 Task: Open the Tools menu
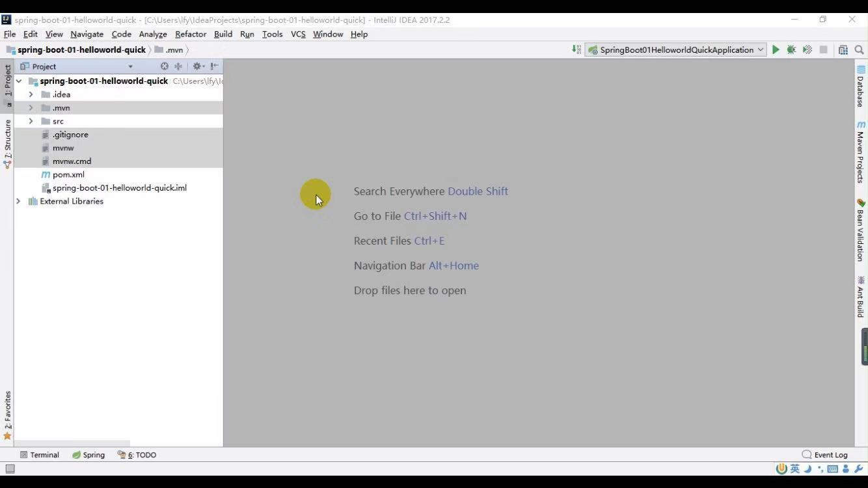coord(273,34)
